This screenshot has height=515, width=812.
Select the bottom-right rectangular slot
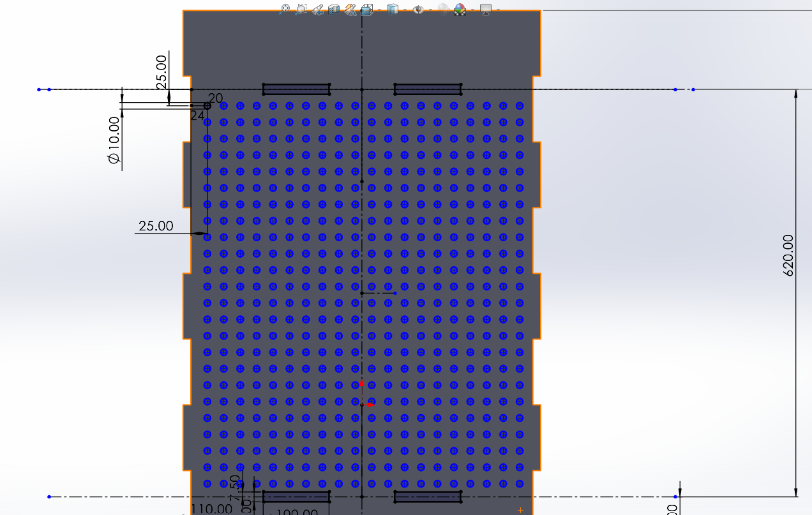click(x=428, y=496)
